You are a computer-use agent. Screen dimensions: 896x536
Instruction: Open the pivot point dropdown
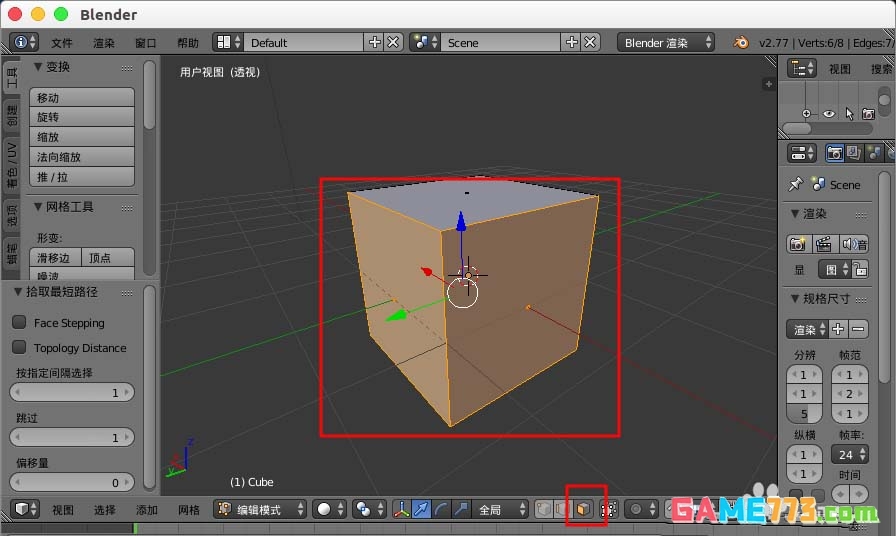[x=368, y=509]
